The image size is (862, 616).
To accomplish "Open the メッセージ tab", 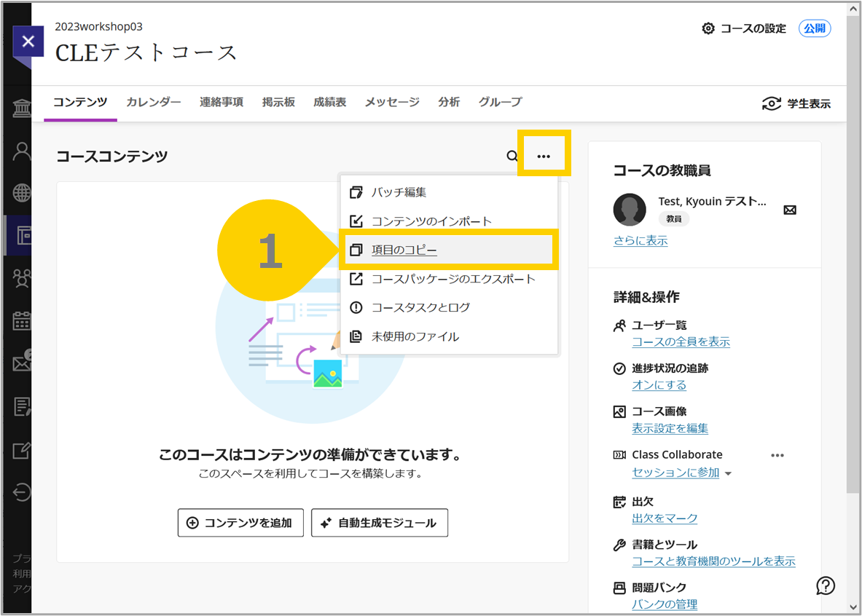I will point(392,102).
